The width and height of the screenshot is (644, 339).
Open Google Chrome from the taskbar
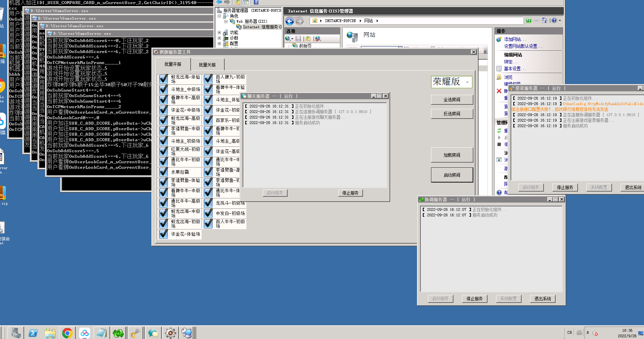[x=67, y=333]
